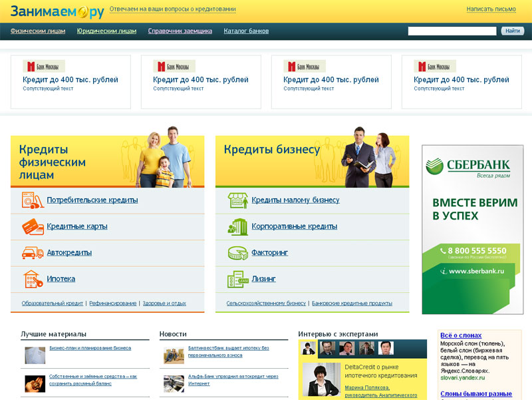Screen dimensions: 532x400
Task: Open the Бизнес-план и планирование бизнеса article
Action: click(90, 348)
